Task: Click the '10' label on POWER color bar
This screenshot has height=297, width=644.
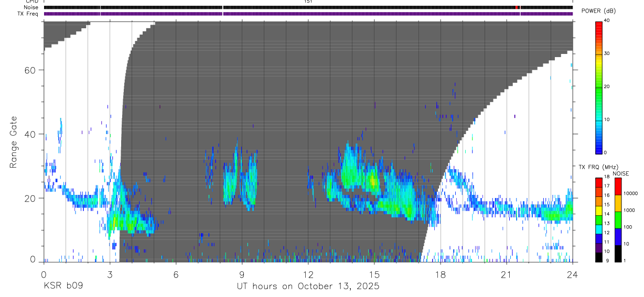Action: pos(608,120)
